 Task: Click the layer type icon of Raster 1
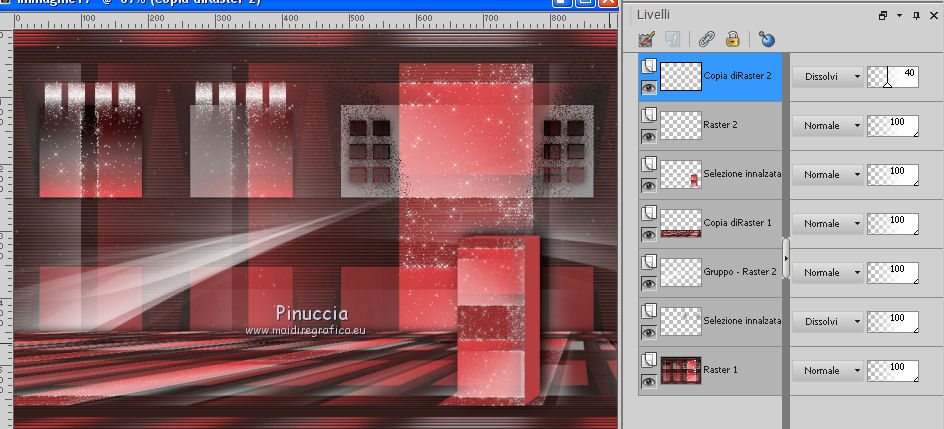[649, 360]
